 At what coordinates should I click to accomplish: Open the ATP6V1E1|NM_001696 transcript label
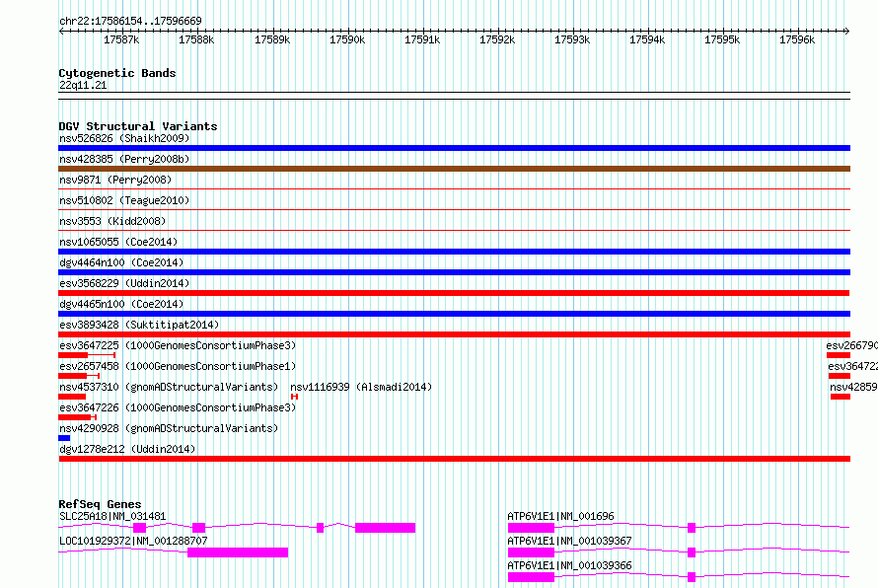coord(560,516)
